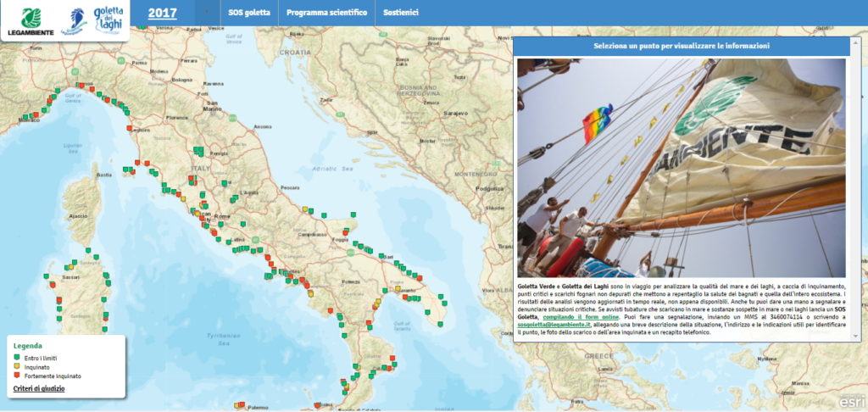Image resolution: width=868 pixels, height=412 pixels.
Task: Click the 'Fortemente inquinato' legend entry
Action: point(47,376)
